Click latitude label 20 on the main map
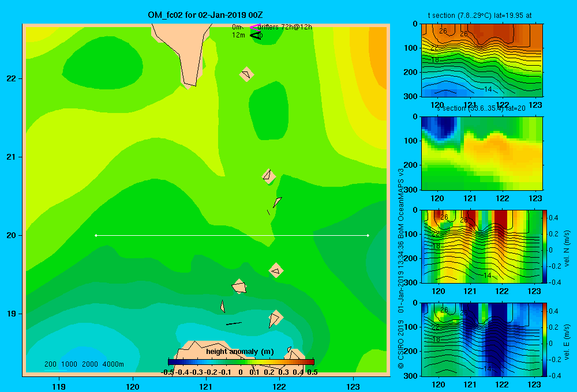 pos(12,235)
